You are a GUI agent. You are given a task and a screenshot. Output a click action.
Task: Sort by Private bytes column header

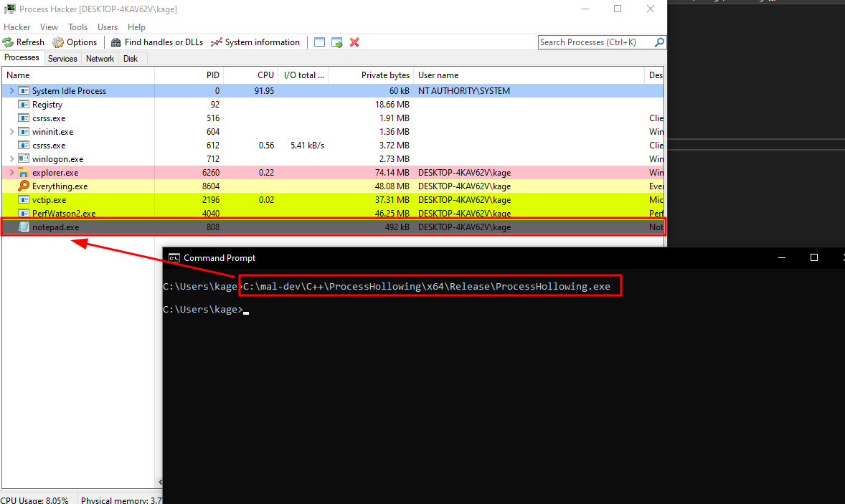pos(385,75)
